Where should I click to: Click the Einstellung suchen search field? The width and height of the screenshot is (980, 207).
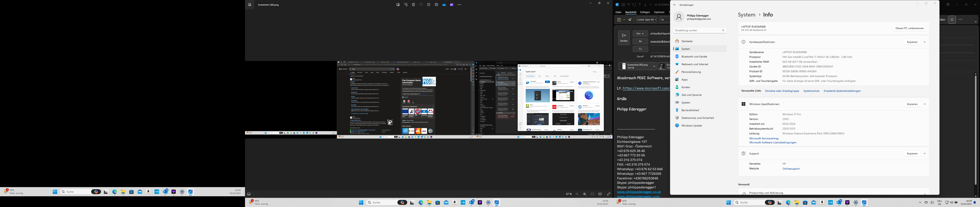coord(700,30)
